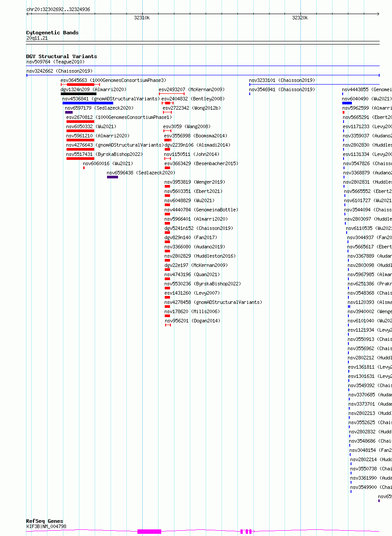Image resolution: width=392 pixels, height=536 pixels.
Task: Open nsv5530236 (ByrskaBishop2022) variant
Action: (203, 284)
